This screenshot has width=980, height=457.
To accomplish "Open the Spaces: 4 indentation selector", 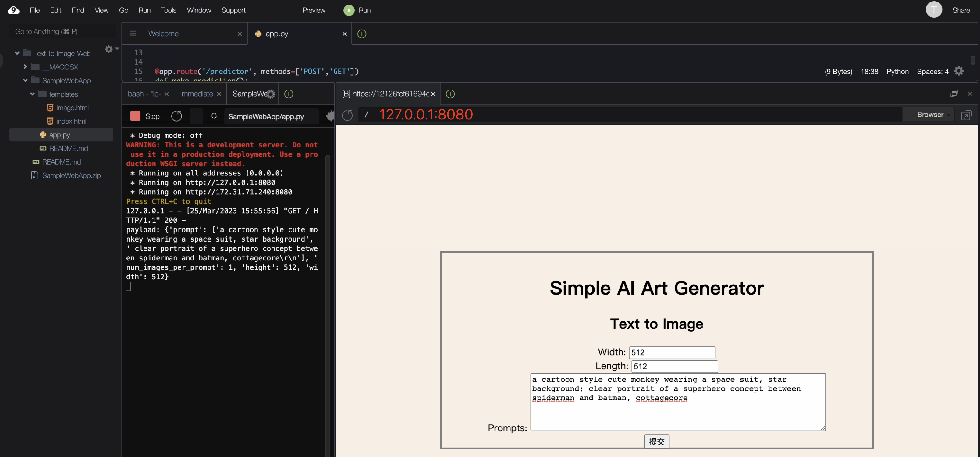I will coord(932,72).
